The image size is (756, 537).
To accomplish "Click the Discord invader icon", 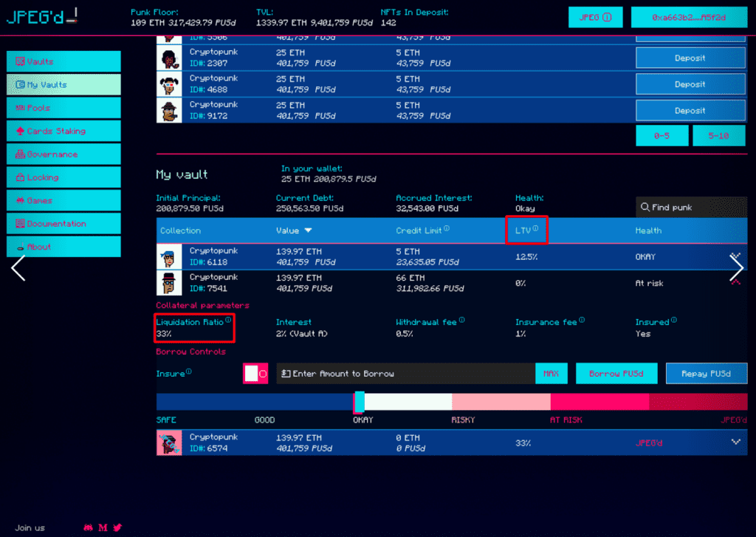I will click(x=89, y=527).
